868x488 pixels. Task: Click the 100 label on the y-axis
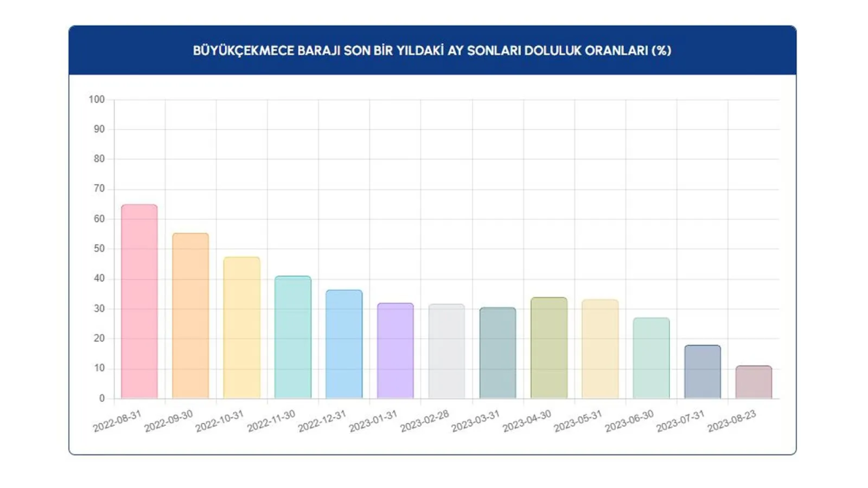click(96, 100)
